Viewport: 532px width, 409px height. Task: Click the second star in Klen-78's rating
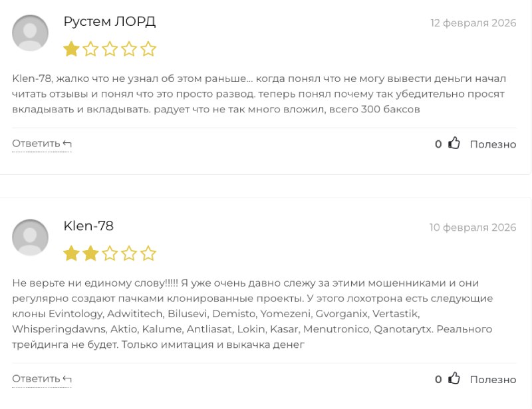coord(90,253)
